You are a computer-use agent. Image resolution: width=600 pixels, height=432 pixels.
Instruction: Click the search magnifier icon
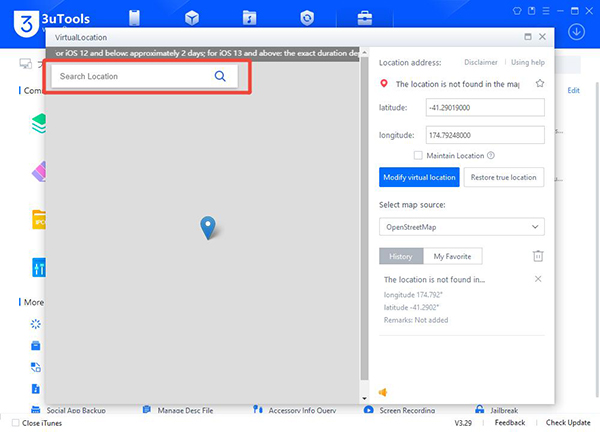(220, 76)
